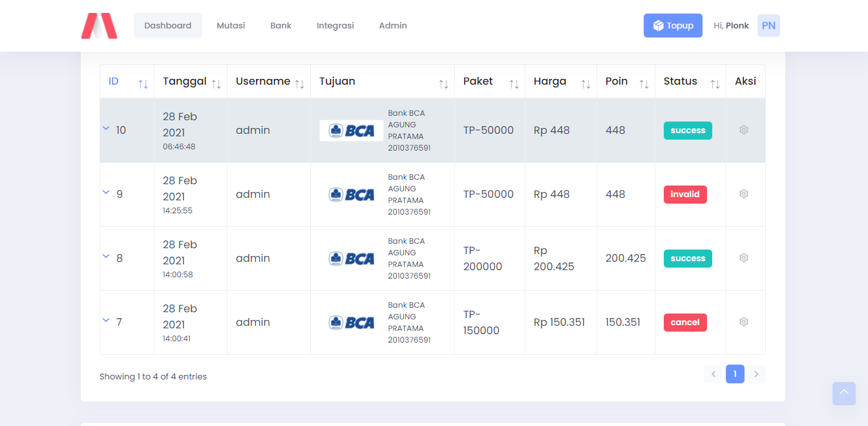Expand row details for ID 9

click(x=107, y=193)
